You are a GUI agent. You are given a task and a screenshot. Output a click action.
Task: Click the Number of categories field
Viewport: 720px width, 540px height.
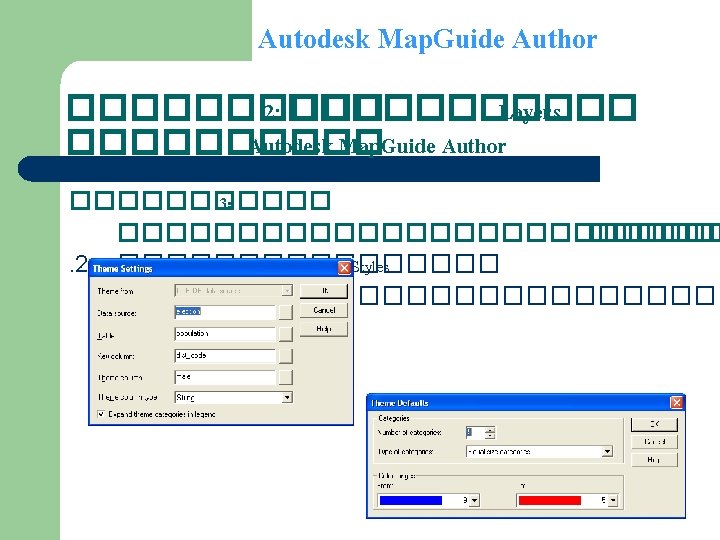click(x=475, y=433)
